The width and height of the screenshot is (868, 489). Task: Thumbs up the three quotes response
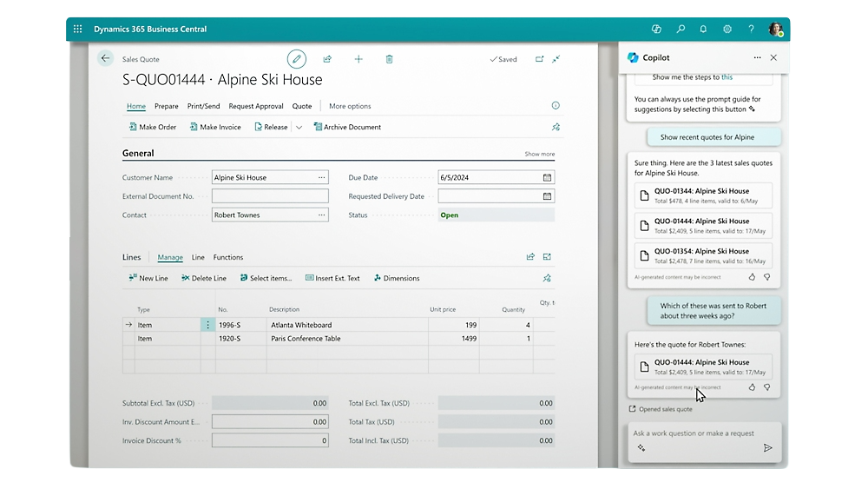[752, 277]
